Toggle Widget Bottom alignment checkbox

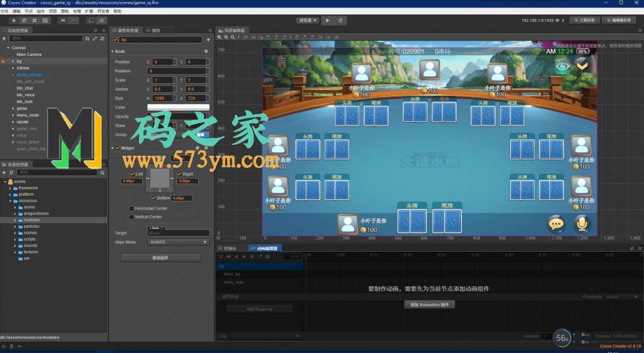pyautogui.click(x=153, y=198)
